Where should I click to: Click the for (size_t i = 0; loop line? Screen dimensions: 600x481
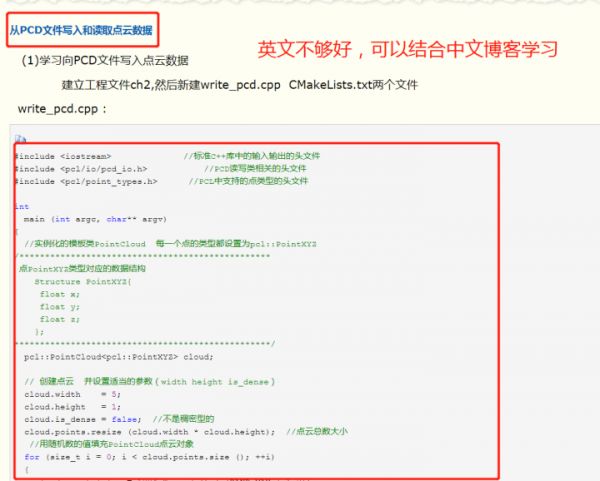[150, 457]
